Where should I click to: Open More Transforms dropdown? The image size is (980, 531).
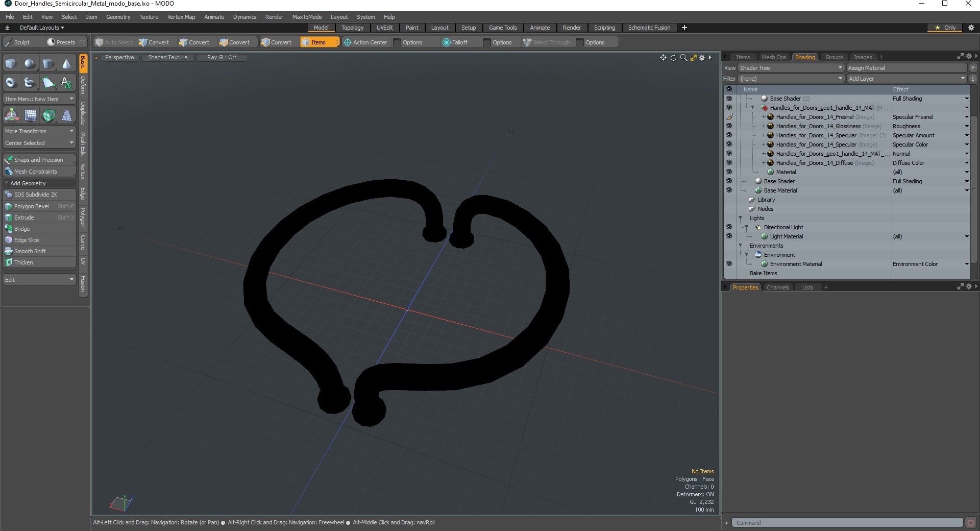tap(39, 131)
